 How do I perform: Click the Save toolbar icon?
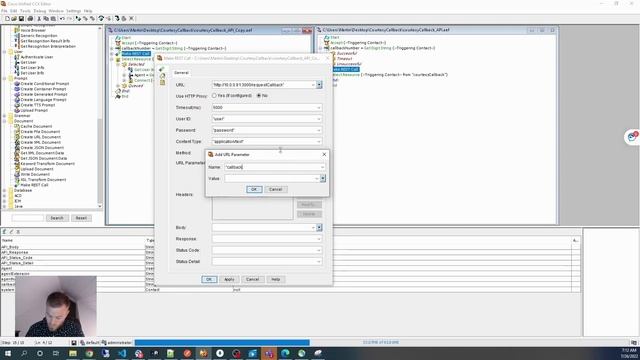pos(21,19)
